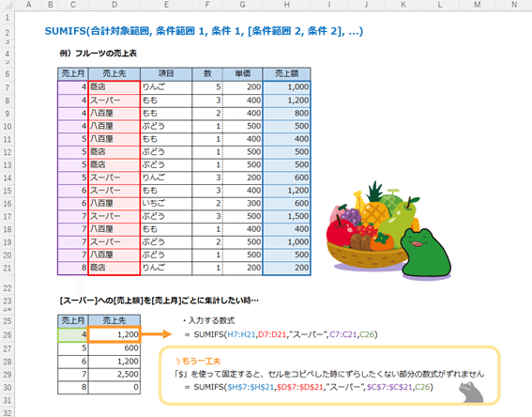
Task: Click the 売上額 header cell
Action: click(x=287, y=73)
